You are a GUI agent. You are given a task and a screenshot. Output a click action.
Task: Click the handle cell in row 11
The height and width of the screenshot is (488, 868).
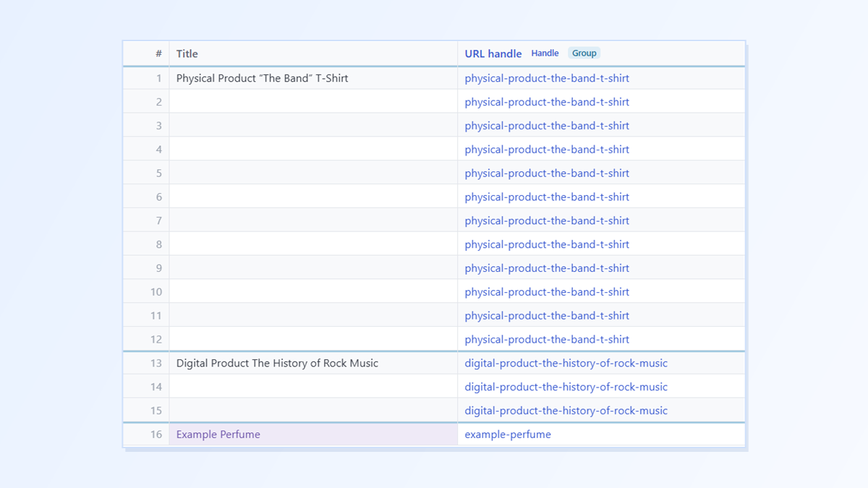[x=601, y=315]
